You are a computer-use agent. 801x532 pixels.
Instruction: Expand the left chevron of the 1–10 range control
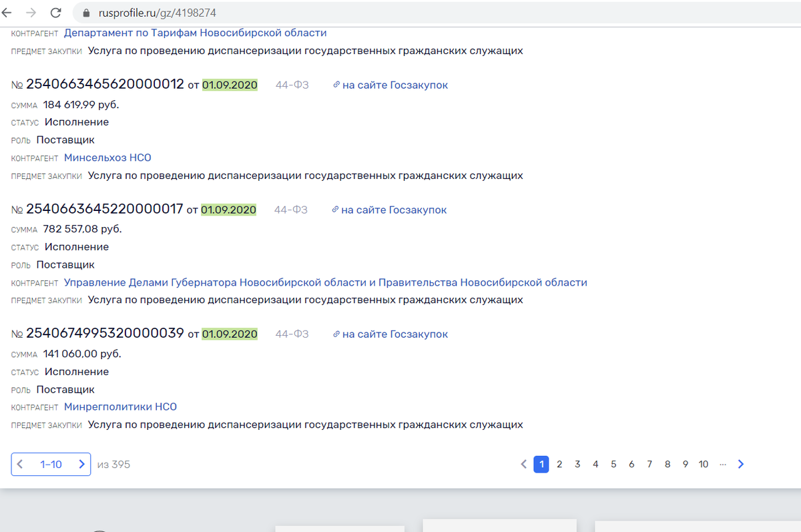click(21, 464)
